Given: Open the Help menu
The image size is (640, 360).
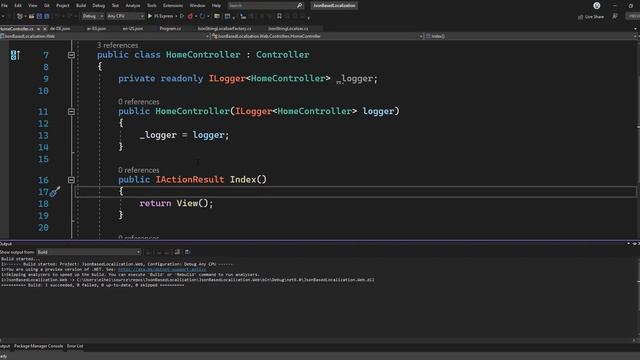Looking at the screenshot, I should (216, 5).
